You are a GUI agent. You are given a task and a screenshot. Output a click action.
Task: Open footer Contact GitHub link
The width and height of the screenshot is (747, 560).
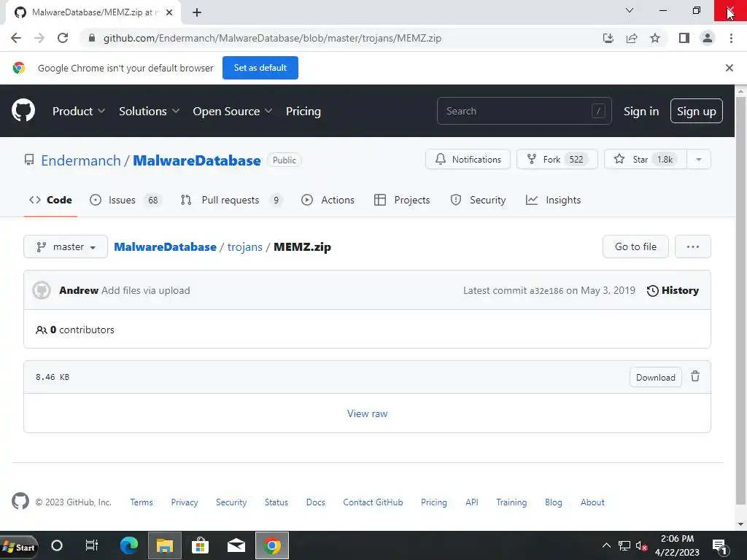click(373, 502)
